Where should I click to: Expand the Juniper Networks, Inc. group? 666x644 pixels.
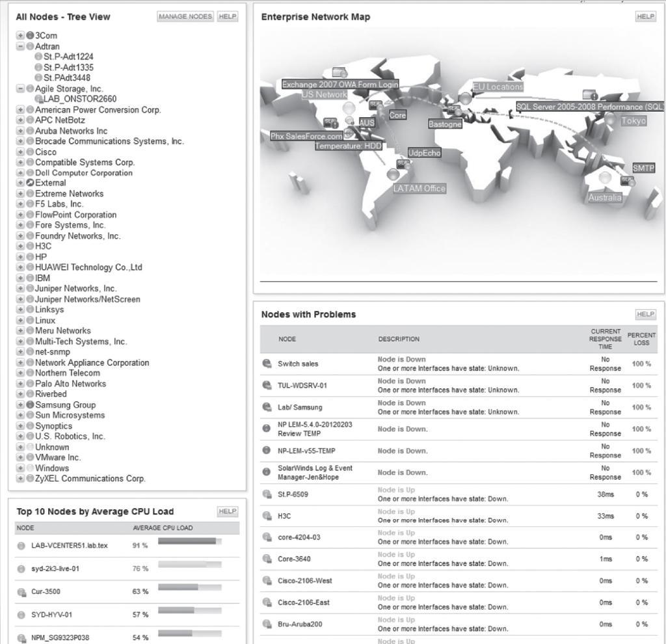[20, 288]
